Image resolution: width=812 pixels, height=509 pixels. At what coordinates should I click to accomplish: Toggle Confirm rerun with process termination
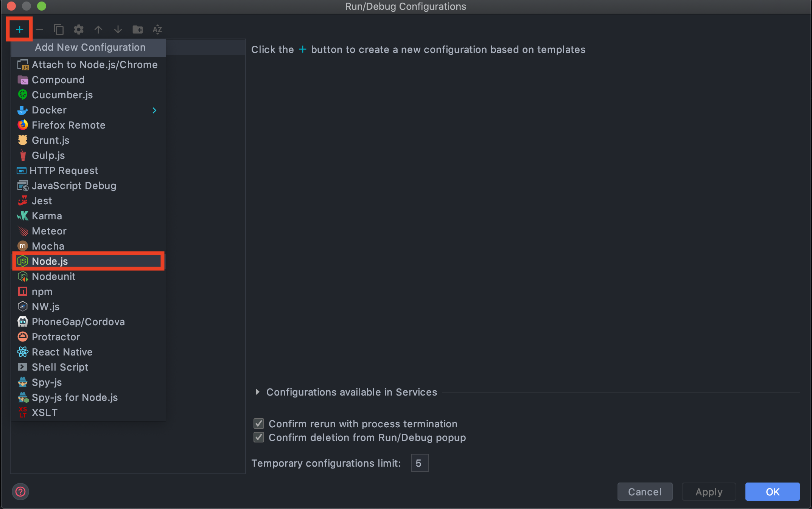coord(259,424)
